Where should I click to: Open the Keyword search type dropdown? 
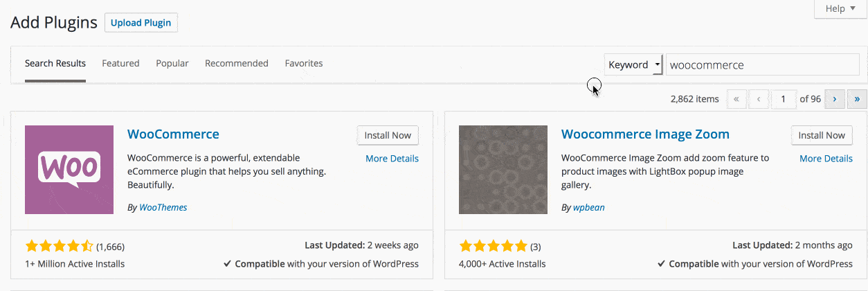point(633,64)
